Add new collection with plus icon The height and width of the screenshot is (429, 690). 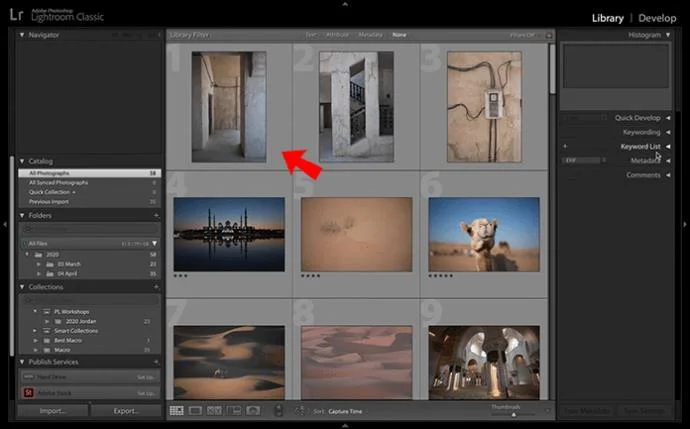point(156,287)
